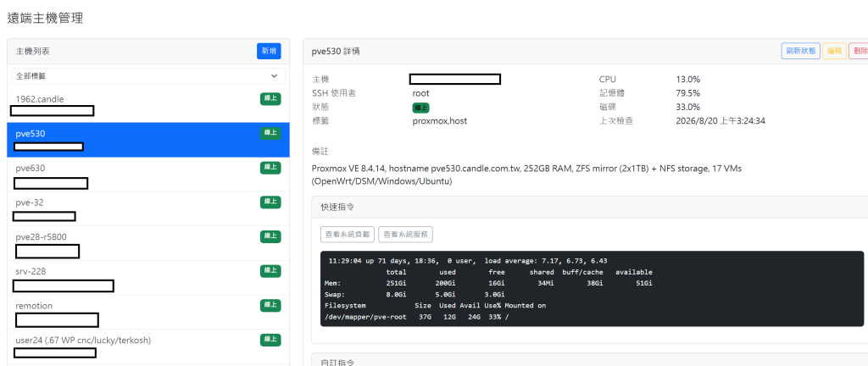
Task: Click the 線上 status badge in details panel
Action: pyautogui.click(x=421, y=108)
